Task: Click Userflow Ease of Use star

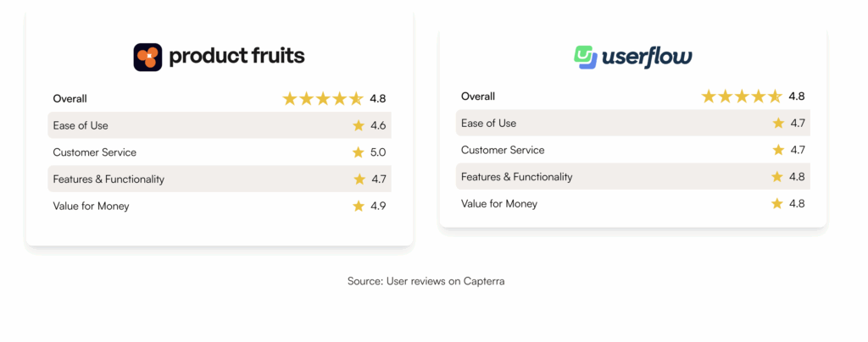Action: (778, 123)
